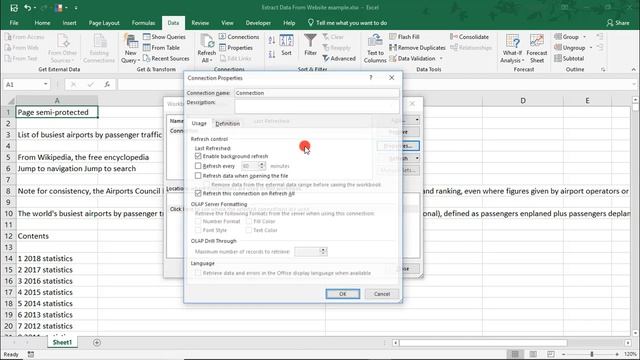The height and width of the screenshot is (360, 640).
Task: Adjust the zoom slider handle
Action: 591,354
